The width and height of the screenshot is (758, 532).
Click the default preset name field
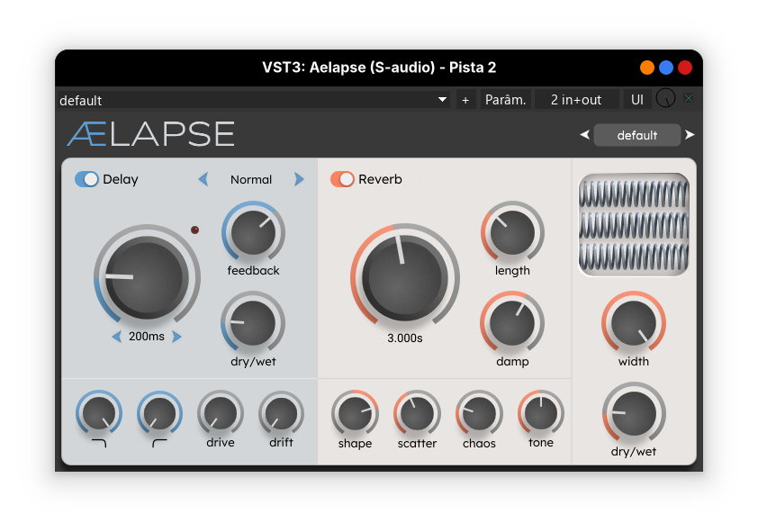tap(636, 135)
